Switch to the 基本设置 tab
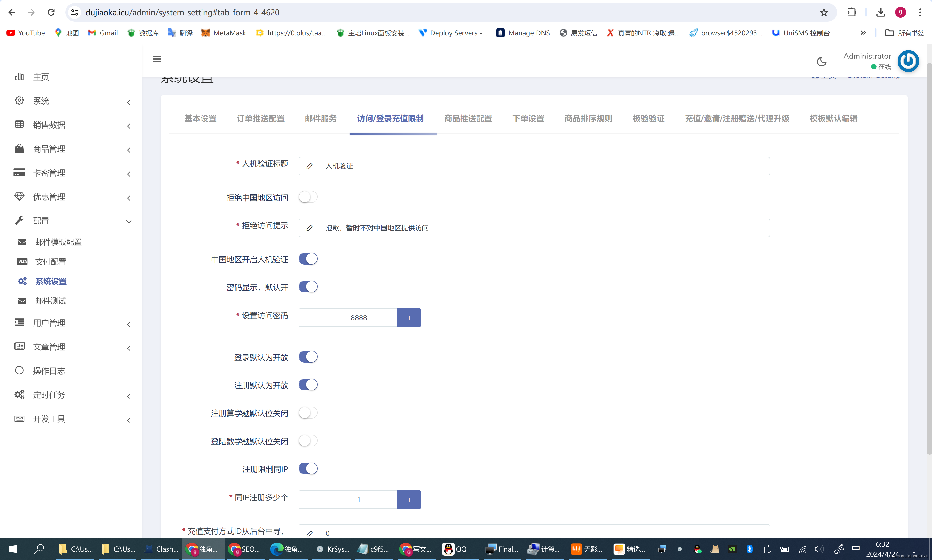Screen dimensions: 932x560 [x=200, y=118]
